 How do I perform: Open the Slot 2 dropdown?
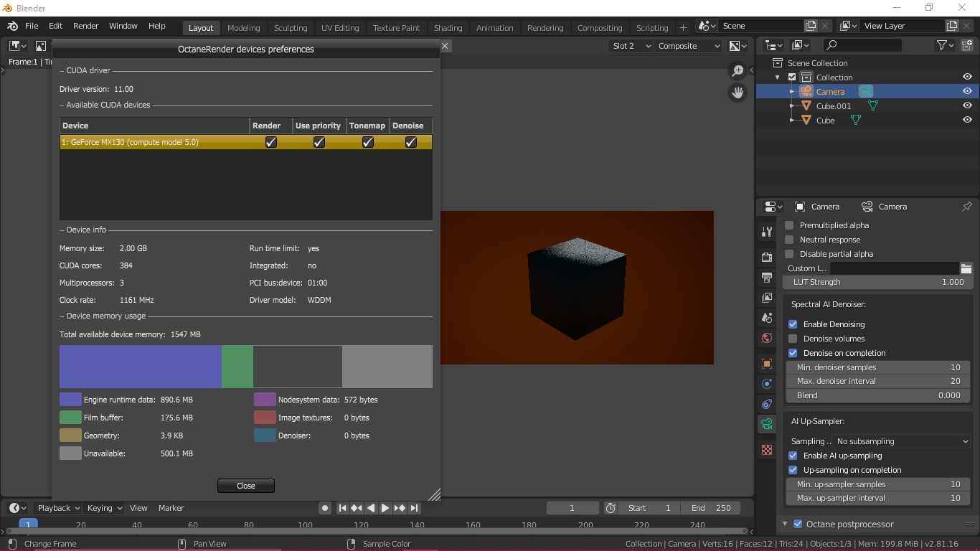tap(631, 46)
